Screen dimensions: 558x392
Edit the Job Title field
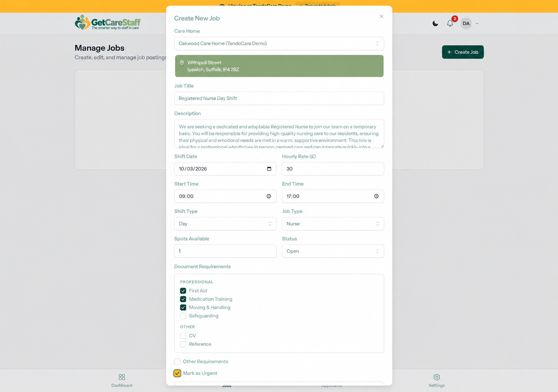click(x=279, y=98)
